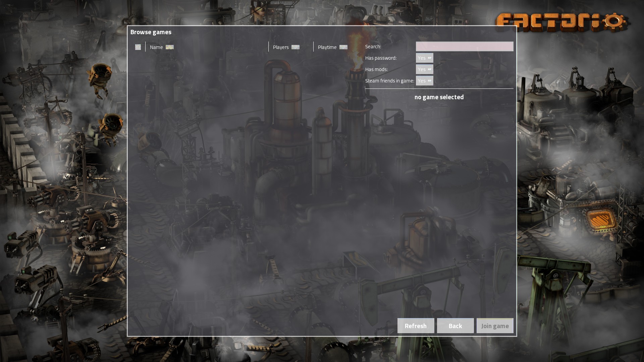The width and height of the screenshot is (644, 362).
Task: Open the Has password dropdown
Action: click(425, 58)
